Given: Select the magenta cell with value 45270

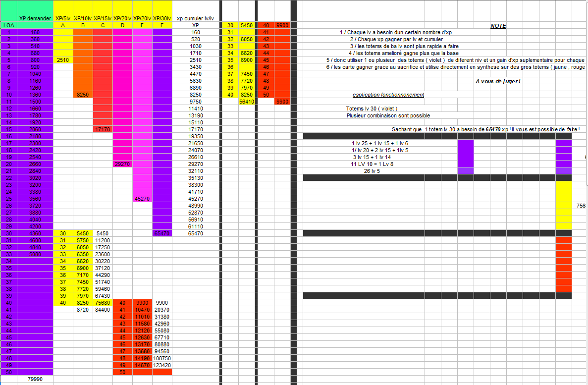Looking at the screenshot, I should [142, 199].
